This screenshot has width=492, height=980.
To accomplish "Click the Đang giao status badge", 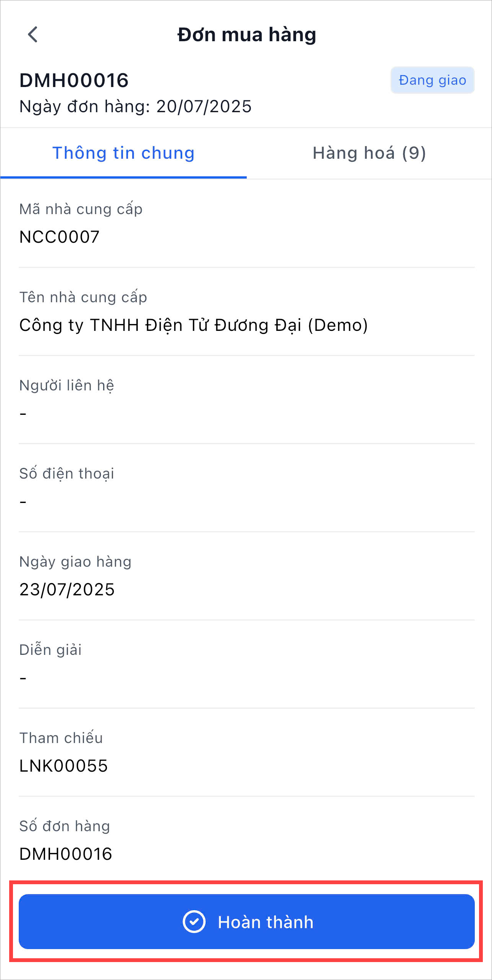I will pos(432,80).
